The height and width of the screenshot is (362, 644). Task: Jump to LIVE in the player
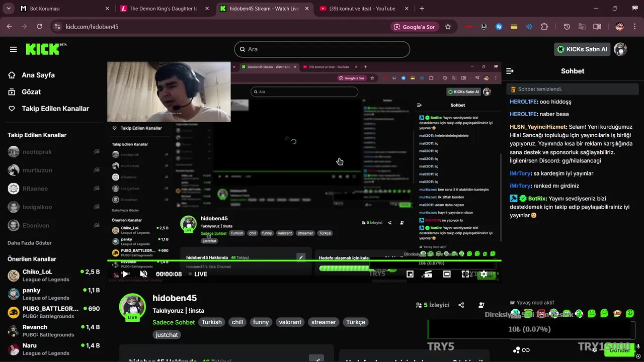click(197, 274)
